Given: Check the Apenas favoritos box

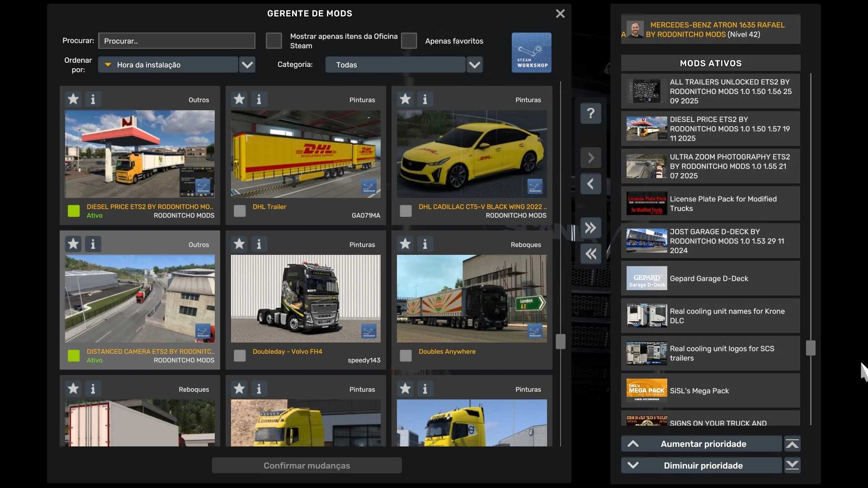Looking at the screenshot, I should click(x=409, y=41).
